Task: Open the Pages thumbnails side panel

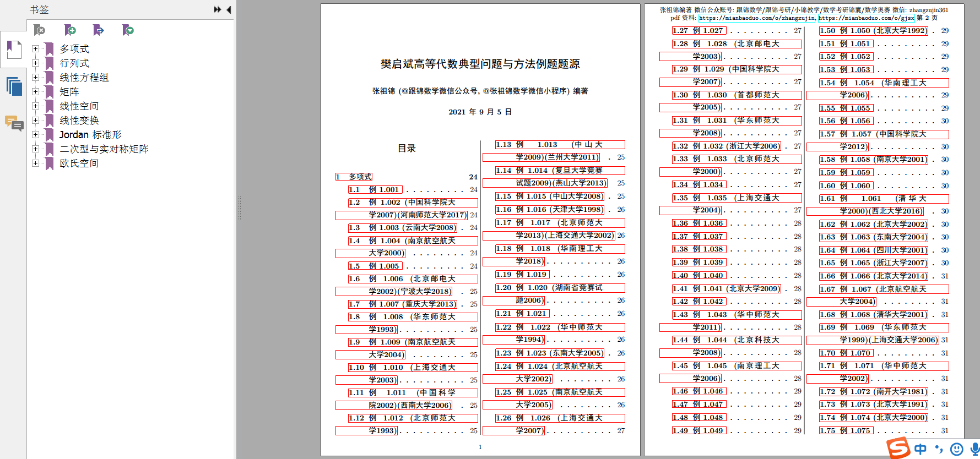Action: (x=14, y=86)
